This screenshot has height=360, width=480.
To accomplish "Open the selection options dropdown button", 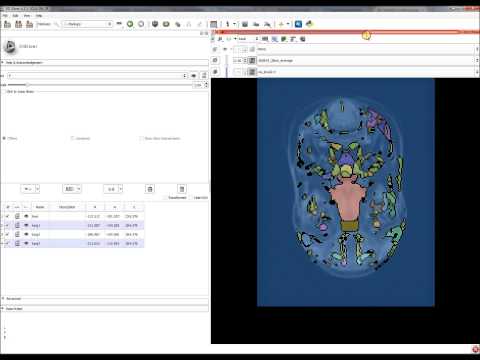I will 72,189.
